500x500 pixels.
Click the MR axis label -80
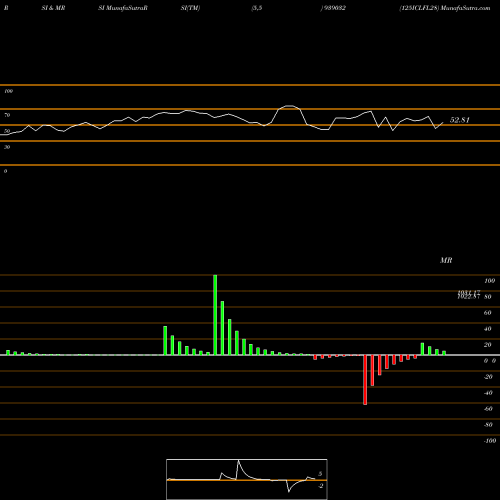pos(488,425)
